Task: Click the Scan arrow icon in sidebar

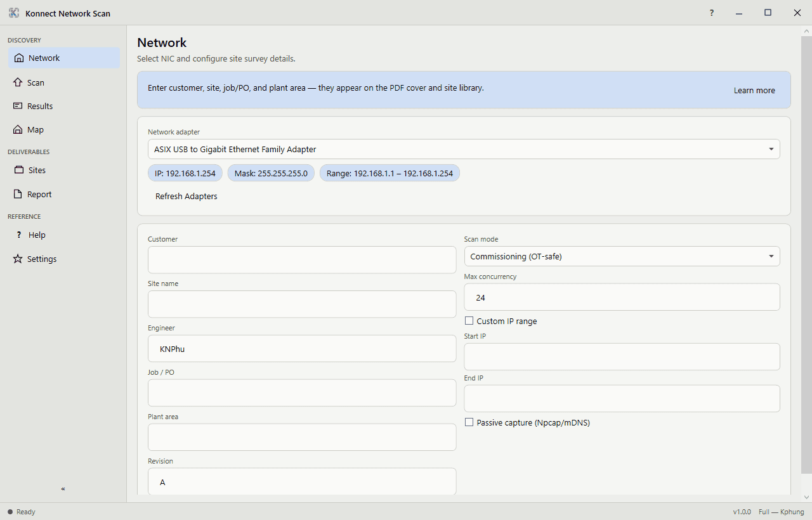Action: (x=18, y=82)
